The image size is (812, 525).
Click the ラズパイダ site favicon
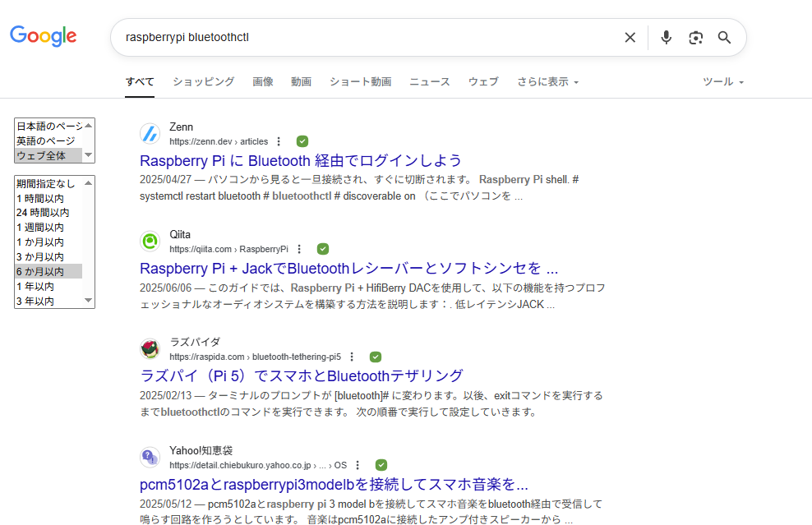point(150,349)
